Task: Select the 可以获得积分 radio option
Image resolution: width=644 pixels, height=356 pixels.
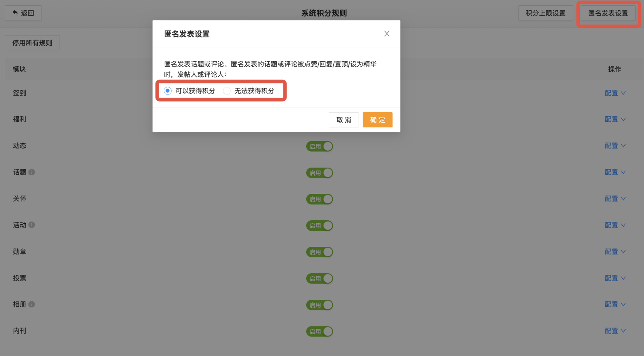Action: pyautogui.click(x=168, y=91)
